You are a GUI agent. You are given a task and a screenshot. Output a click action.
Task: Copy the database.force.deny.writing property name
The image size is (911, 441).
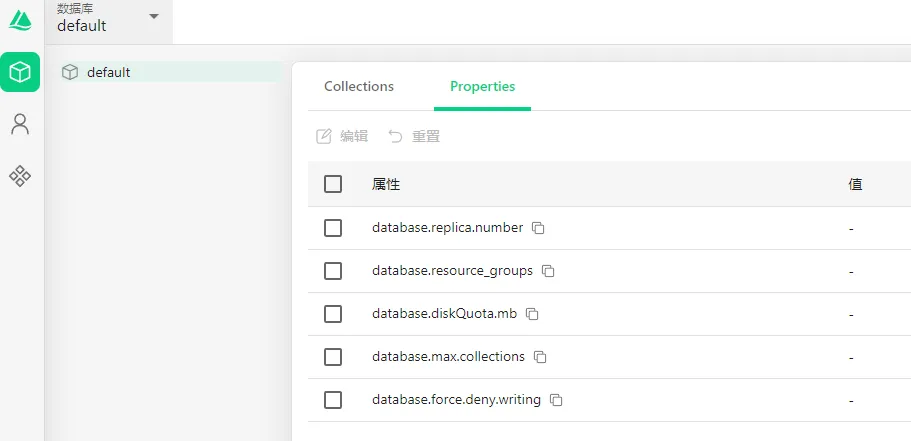pos(557,400)
